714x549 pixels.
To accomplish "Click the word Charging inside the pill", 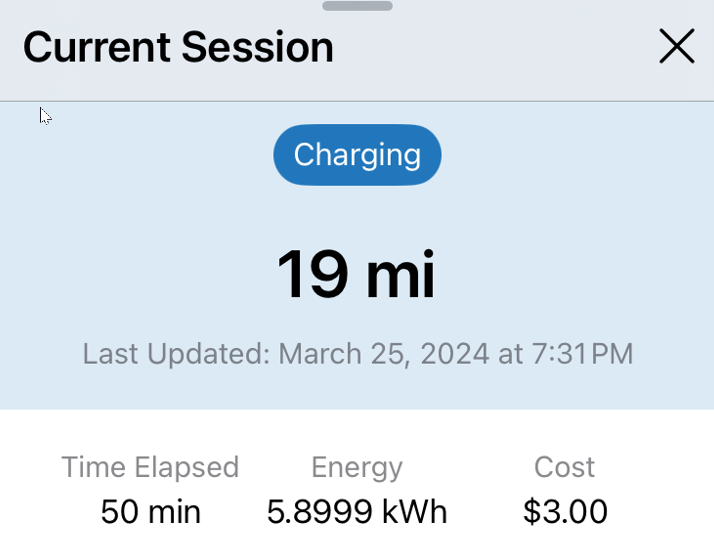I will coord(357,156).
